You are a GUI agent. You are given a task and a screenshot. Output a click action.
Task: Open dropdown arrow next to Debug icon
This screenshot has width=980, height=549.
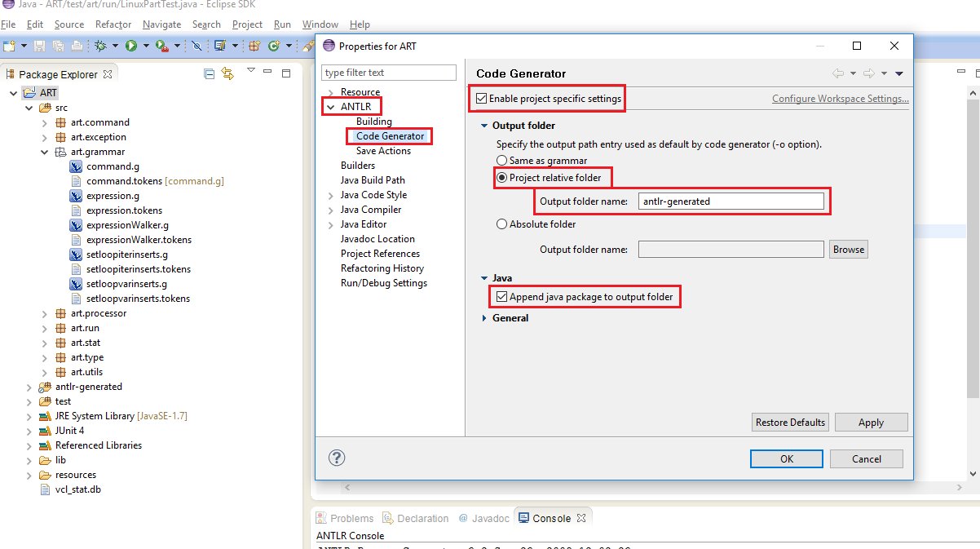[115, 46]
